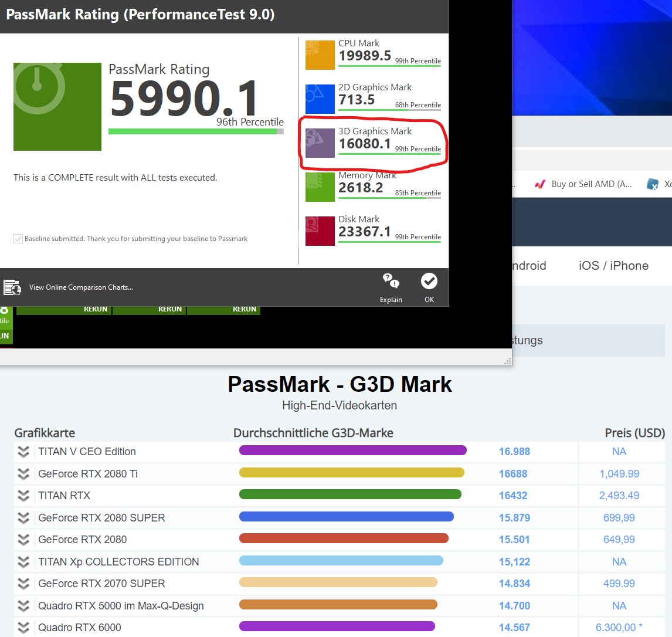The image size is (672, 637).
Task: Open the TITAN V CEO Edition link
Action: pyautogui.click(x=87, y=452)
